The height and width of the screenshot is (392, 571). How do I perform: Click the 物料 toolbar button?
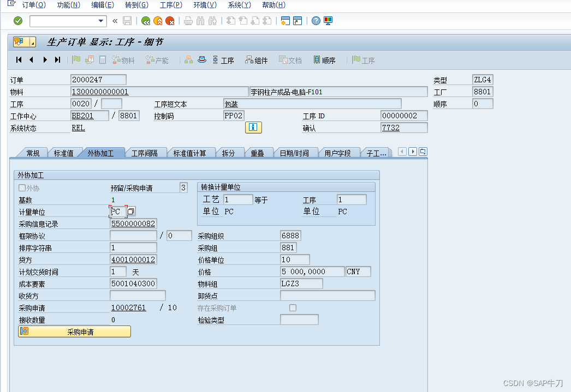[123, 60]
